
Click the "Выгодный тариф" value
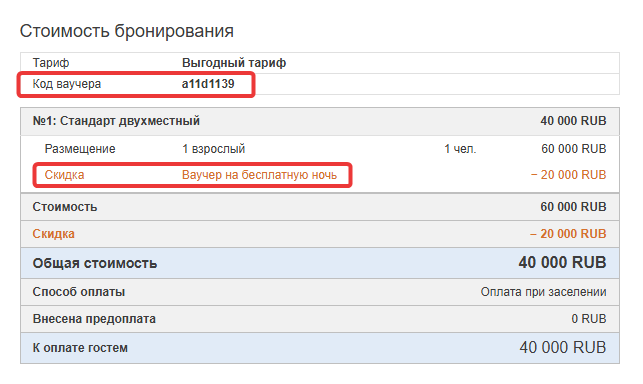pyautogui.click(x=234, y=63)
